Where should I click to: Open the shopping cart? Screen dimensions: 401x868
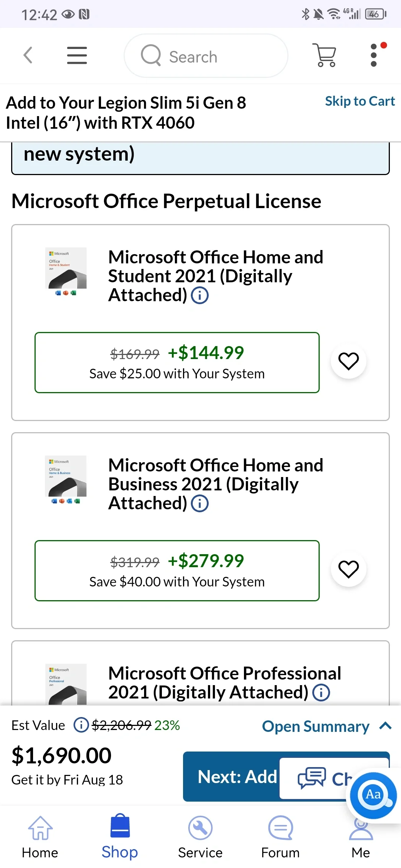(326, 56)
